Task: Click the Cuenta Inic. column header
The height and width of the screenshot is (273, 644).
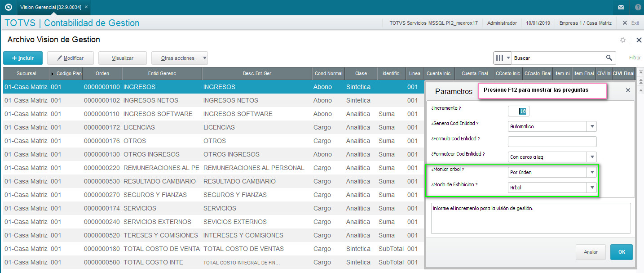Action: pyautogui.click(x=439, y=73)
